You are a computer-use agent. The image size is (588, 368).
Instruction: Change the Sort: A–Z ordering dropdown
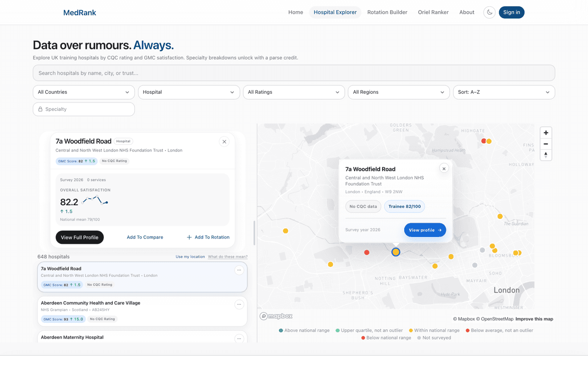504,92
